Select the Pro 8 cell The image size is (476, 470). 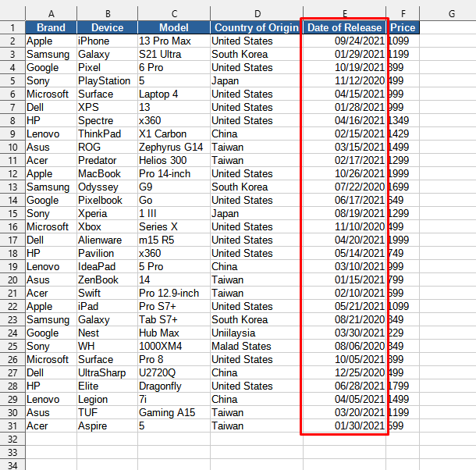click(174, 359)
